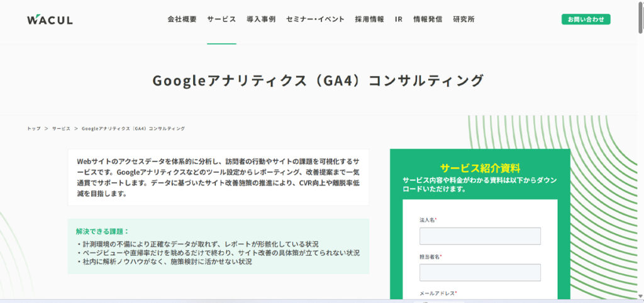The image size is (644, 303).
Task: Open the サービス menu item
Action: [x=221, y=19]
